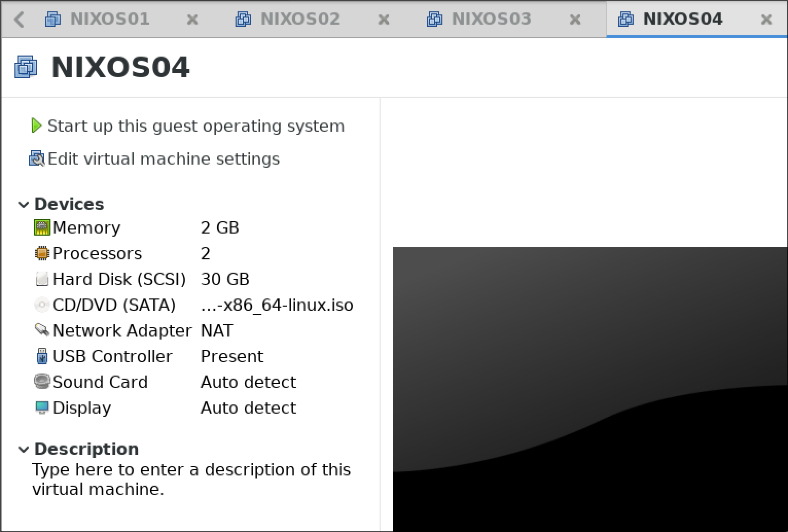Click Sound Card Auto detect value

click(x=248, y=382)
